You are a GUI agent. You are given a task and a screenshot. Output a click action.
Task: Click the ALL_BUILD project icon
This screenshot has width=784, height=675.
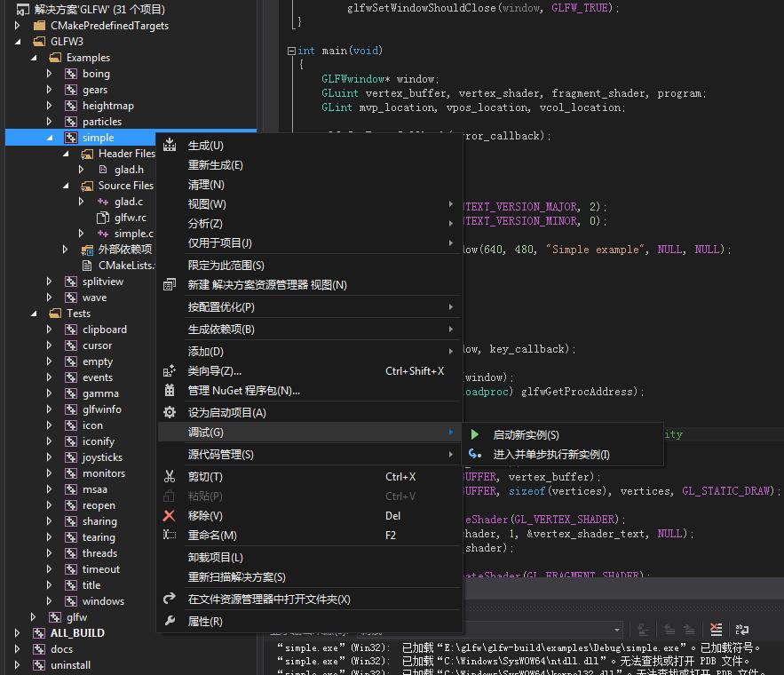pos(39,633)
